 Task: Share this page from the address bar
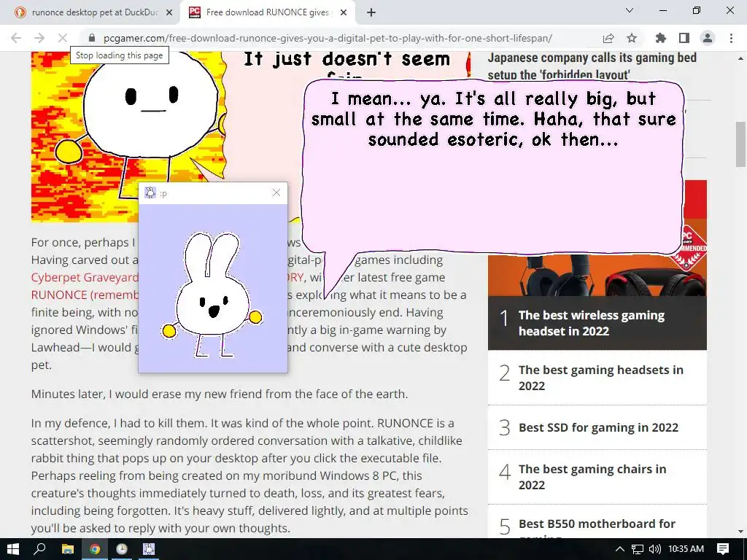[x=608, y=38]
